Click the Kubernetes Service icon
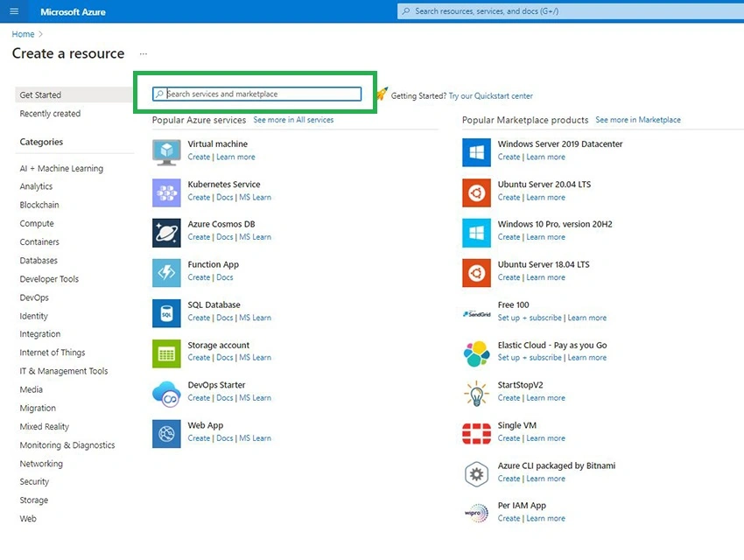Screen dimensions: 744x560 tap(166, 192)
